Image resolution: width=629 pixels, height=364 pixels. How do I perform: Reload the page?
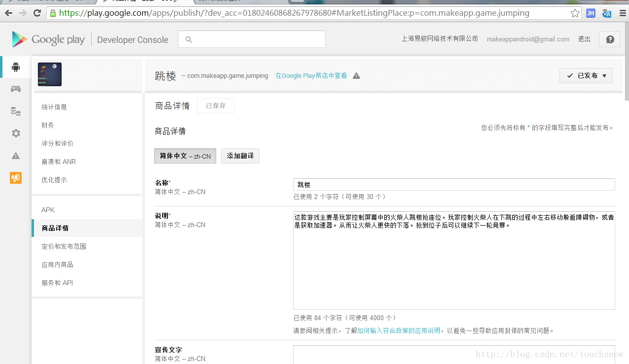37,13
